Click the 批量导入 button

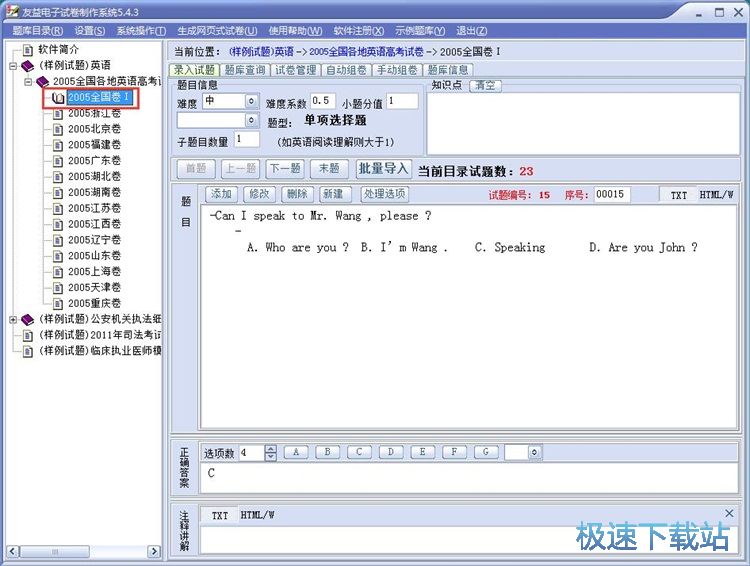(x=384, y=168)
